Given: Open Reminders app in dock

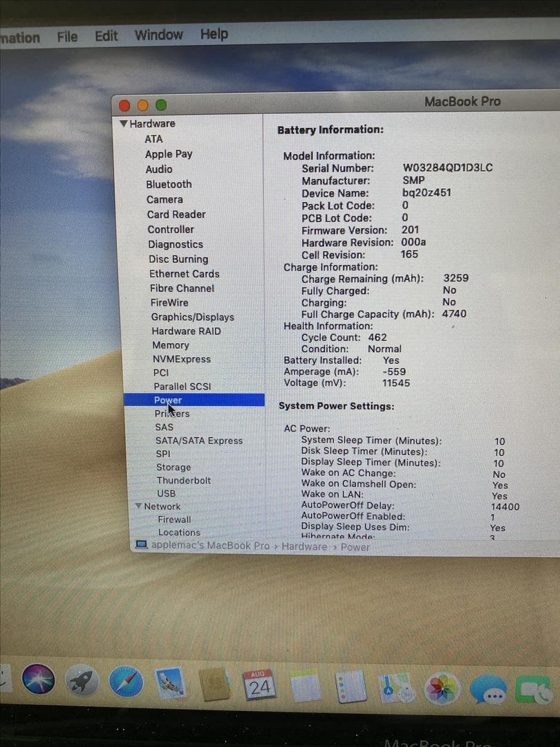Looking at the screenshot, I should (350, 687).
